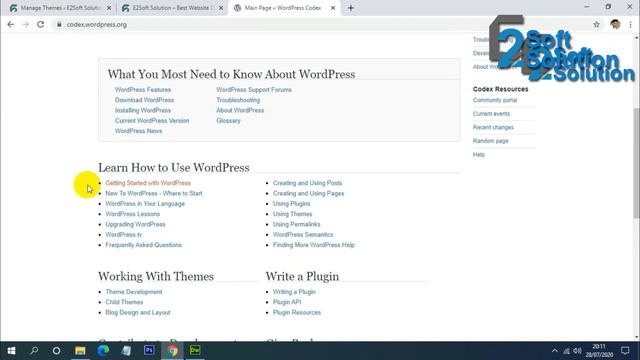Click the page vertical scrollbar thumb

[636, 163]
